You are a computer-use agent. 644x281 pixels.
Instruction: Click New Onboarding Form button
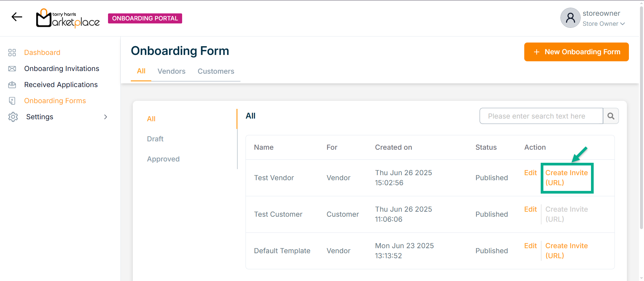click(576, 52)
